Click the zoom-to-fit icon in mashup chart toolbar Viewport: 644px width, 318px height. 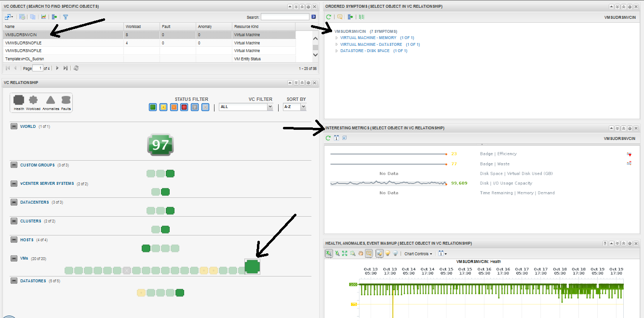coord(345,253)
